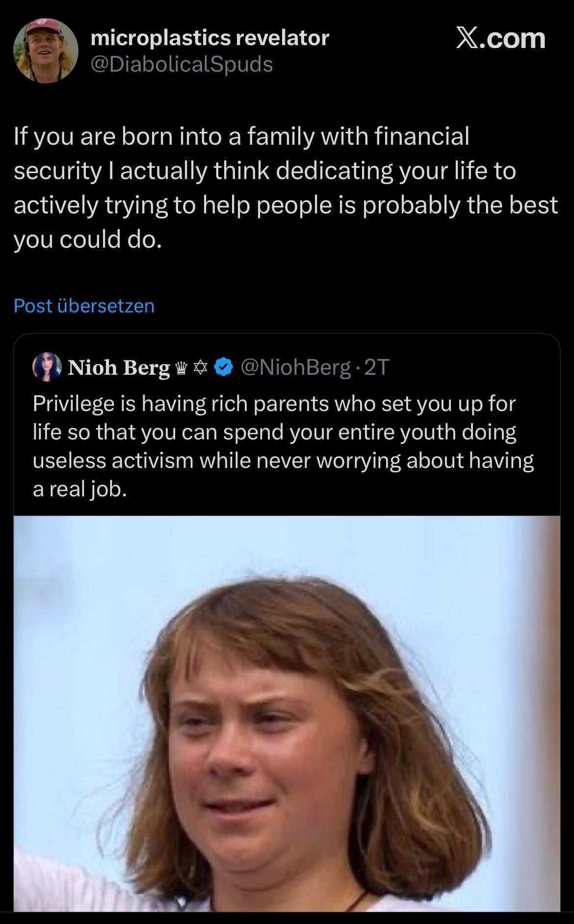
Task: Click "a real job." in quoted post
Action: [80, 489]
